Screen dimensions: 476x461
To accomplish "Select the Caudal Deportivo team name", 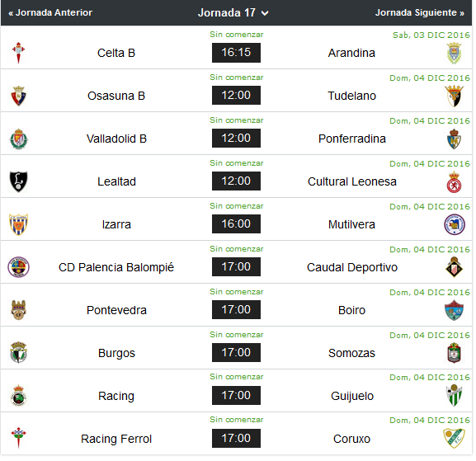I will [351, 267].
